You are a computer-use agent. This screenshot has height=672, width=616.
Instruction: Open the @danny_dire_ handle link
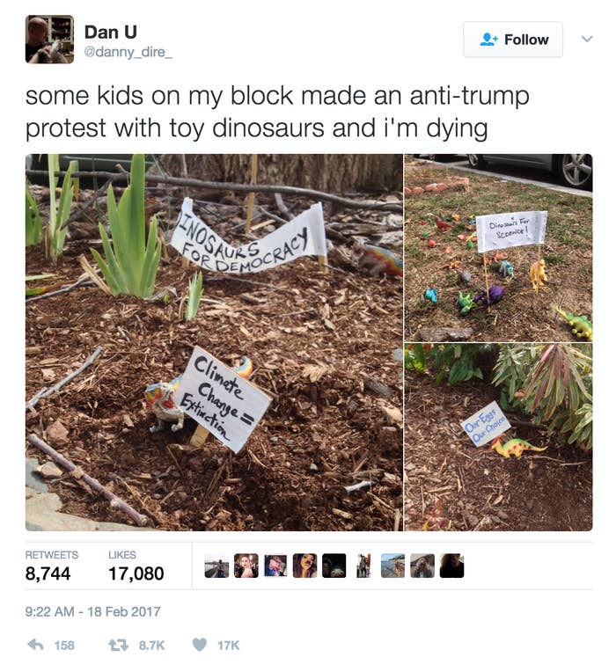point(128,52)
